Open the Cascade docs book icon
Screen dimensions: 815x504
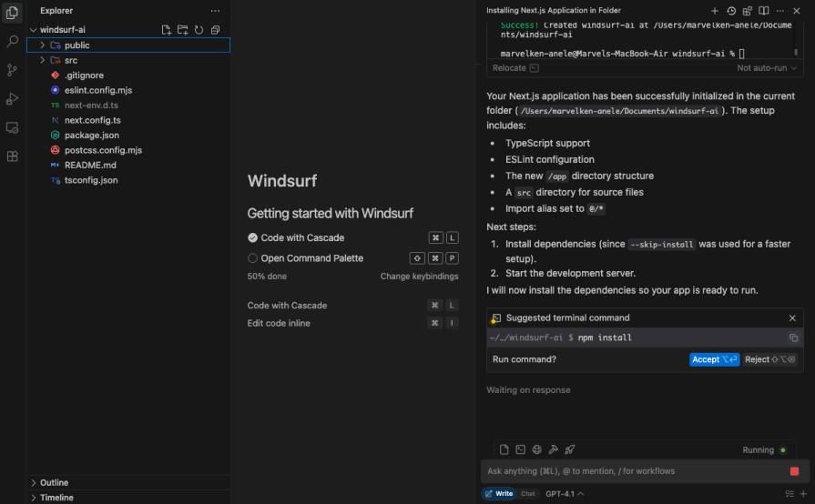point(763,10)
